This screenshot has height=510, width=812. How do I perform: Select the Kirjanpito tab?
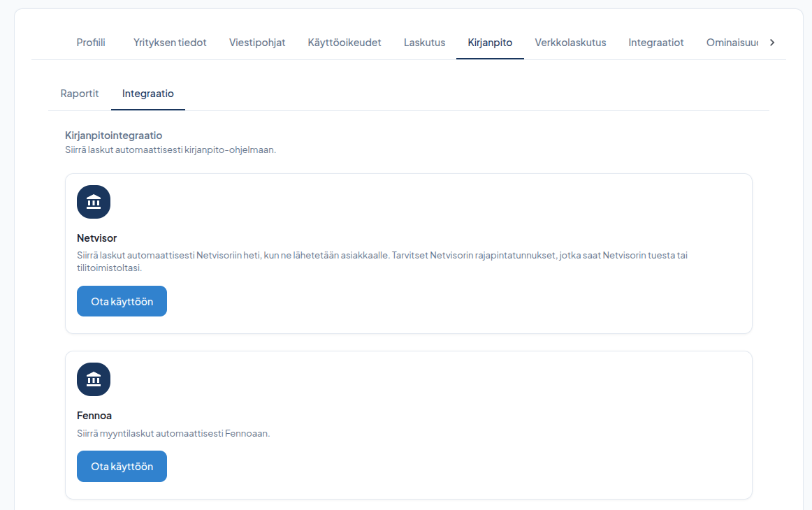[490, 43]
